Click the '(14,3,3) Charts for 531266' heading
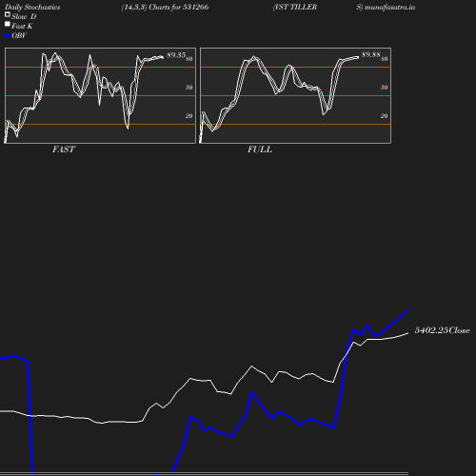Viewport: 476px width, 476px height. [x=165, y=7]
